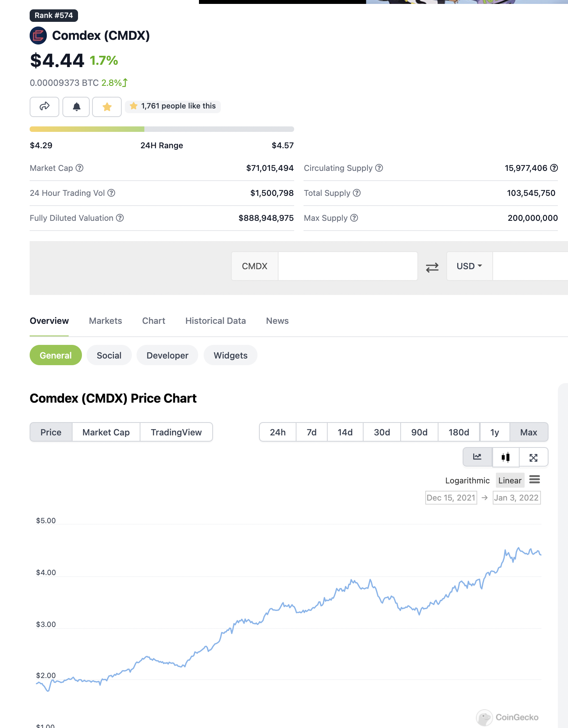Open the Overview tab

coord(49,321)
